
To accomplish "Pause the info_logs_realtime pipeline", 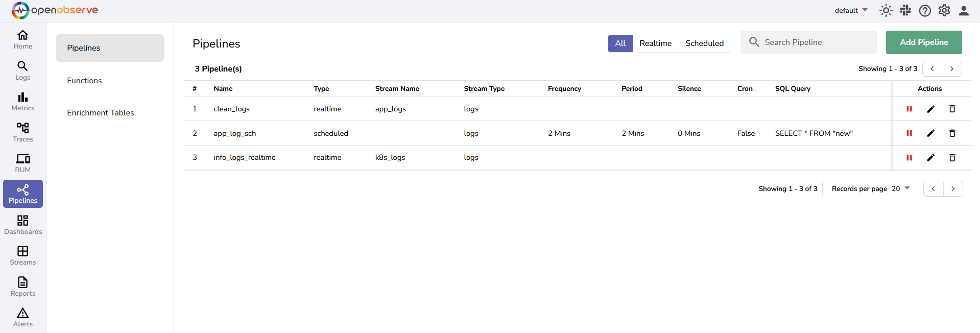I will [x=909, y=158].
